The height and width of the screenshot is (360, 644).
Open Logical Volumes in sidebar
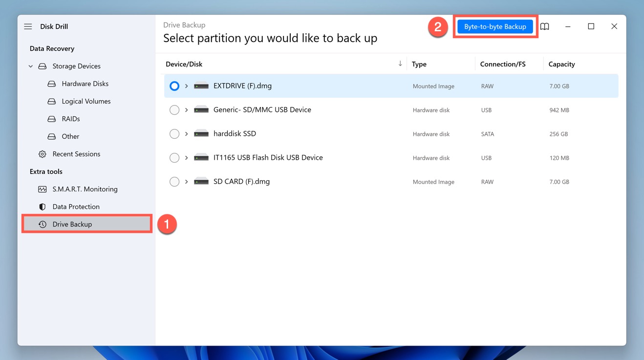click(86, 101)
